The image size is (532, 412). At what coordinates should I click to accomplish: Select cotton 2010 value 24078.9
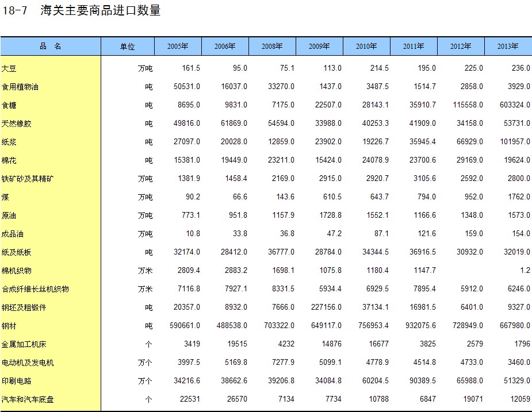click(x=375, y=160)
